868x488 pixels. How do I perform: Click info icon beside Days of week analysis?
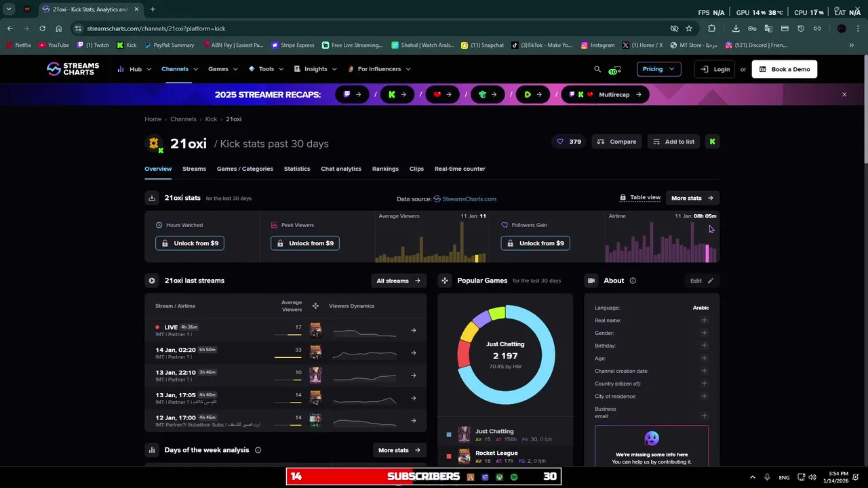pos(258,450)
